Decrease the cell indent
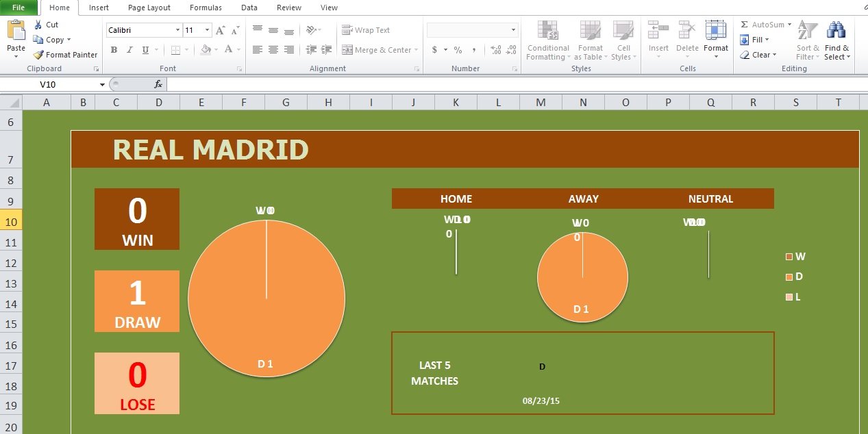The height and width of the screenshot is (434, 868). tap(311, 50)
